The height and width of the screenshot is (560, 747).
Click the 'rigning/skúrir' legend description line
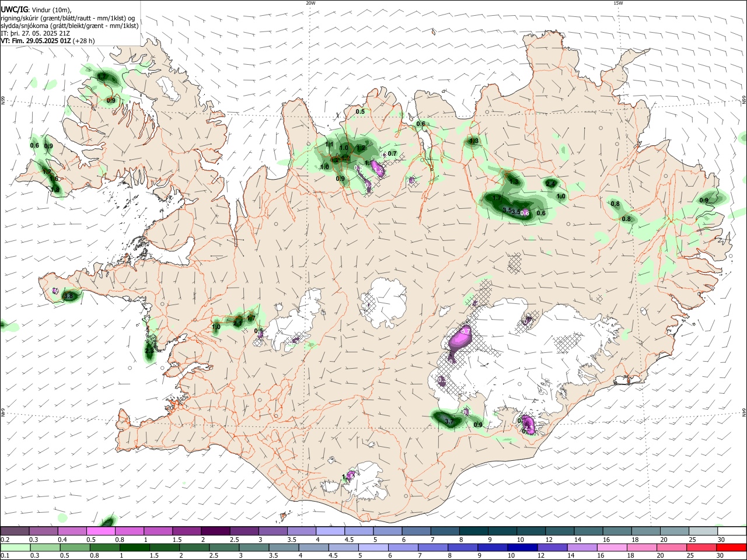tap(68, 18)
